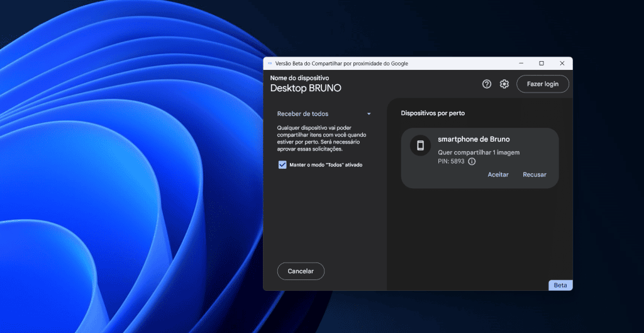The height and width of the screenshot is (333, 644).
Task: Uncheck Manter o modo "Todos" ativado
Action: 282,165
